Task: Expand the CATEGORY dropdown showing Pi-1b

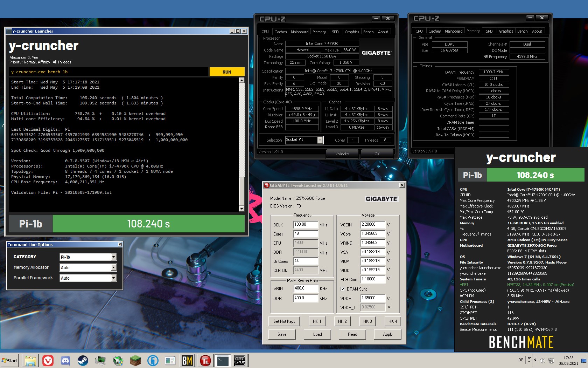Action: (113, 257)
